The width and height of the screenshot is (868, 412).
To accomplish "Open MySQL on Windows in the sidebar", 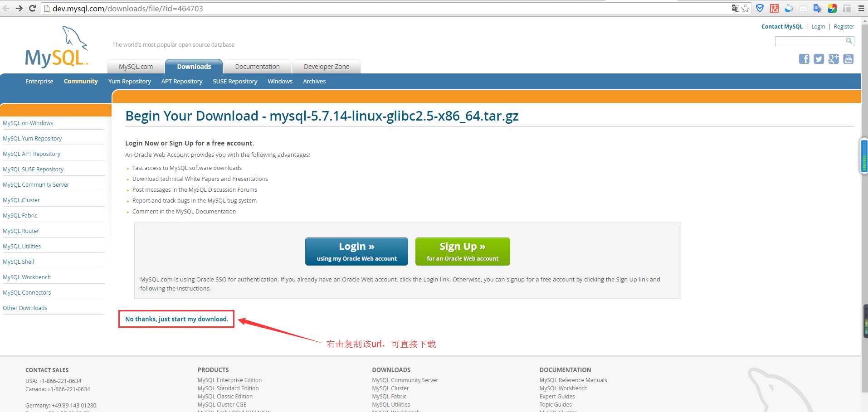I will (x=28, y=123).
